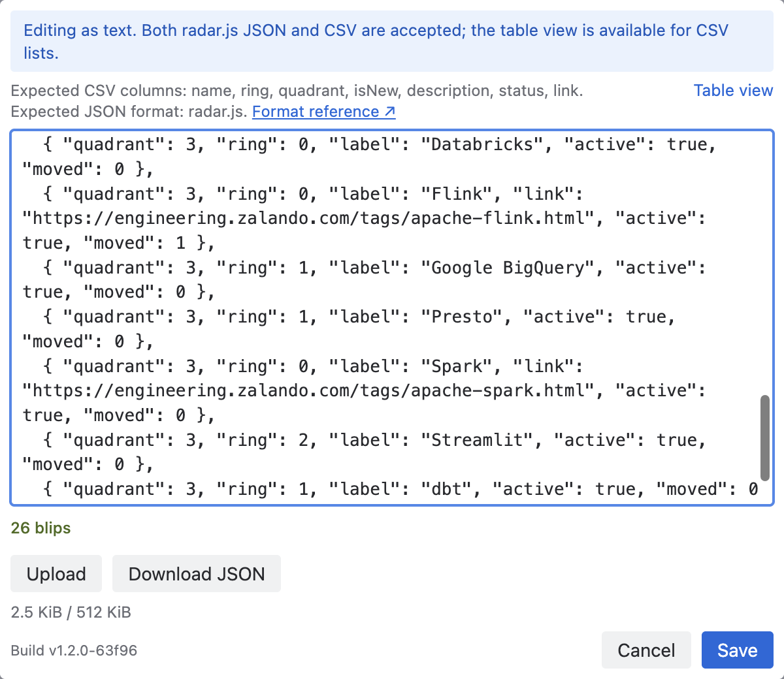Click Download JSON button
Screen dimensions: 784x679
point(197,574)
